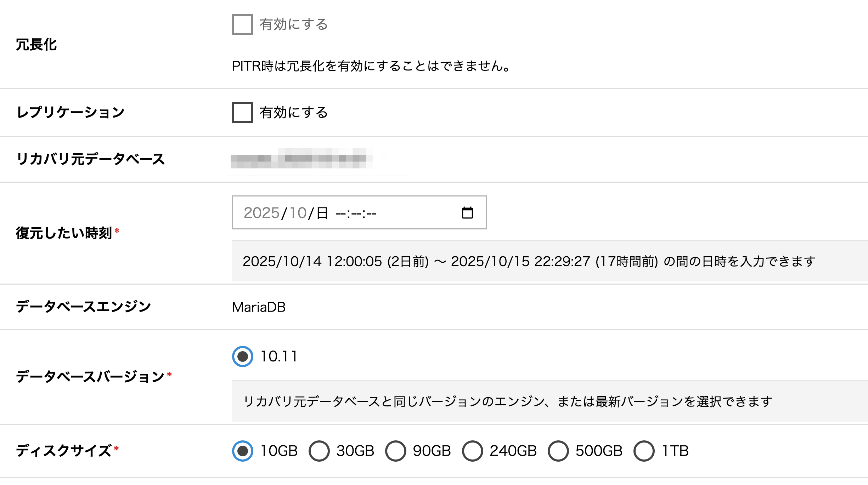Click the time placeholder --:--:-- segment
868x485 pixels.
(x=356, y=213)
